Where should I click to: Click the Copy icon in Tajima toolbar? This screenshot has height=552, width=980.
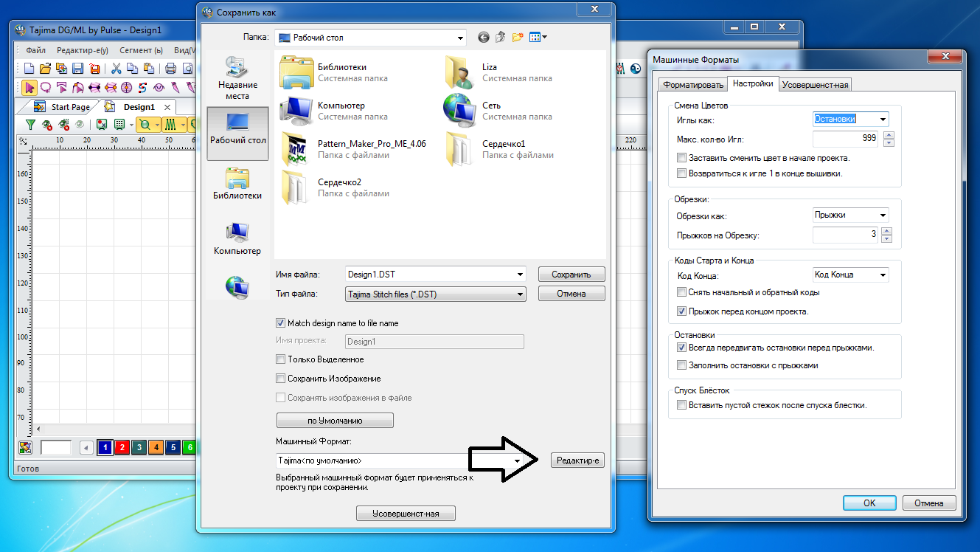click(x=132, y=69)
